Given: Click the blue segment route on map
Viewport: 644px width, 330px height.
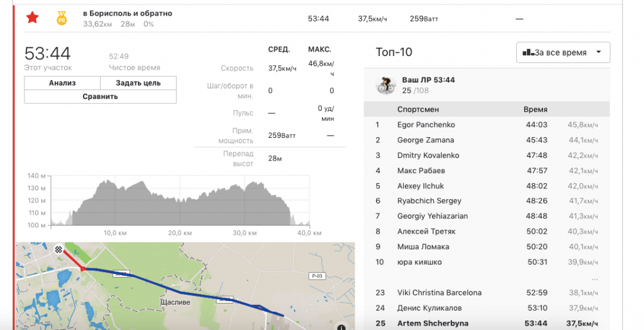Looking at the screenshot, I should [182, 293].
